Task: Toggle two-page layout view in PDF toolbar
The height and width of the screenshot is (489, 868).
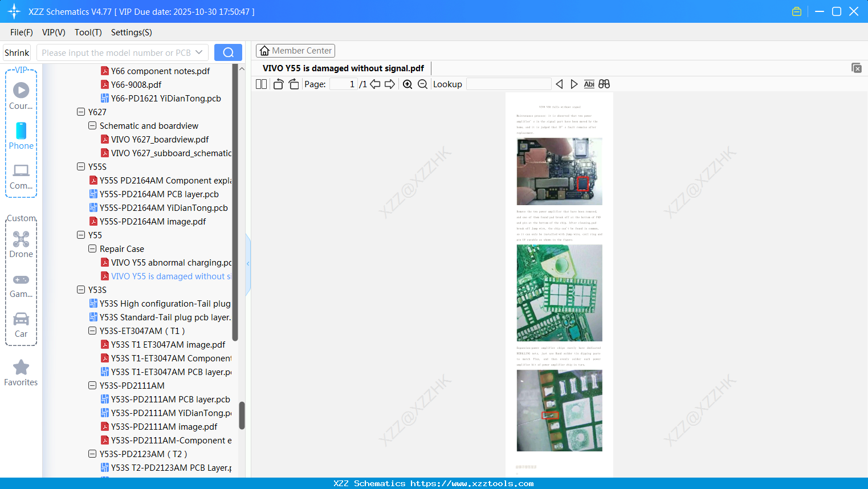Action: click(x=260, y=84)
